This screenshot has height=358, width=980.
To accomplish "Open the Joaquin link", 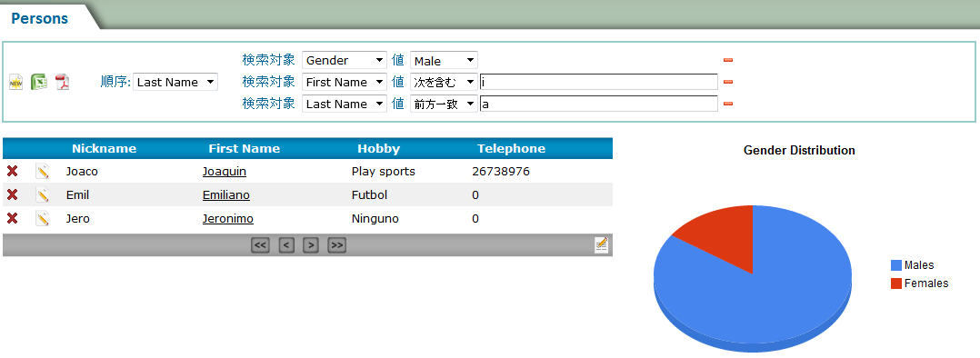I will (x=225, y=171).
